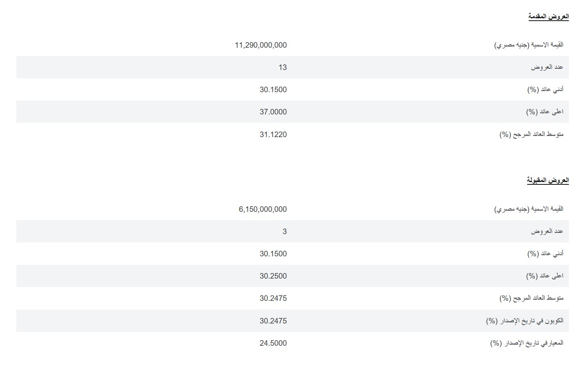Select the value 6,150,000,000
Viewport: 588px width, 370px height.
[x=263, y=209]
